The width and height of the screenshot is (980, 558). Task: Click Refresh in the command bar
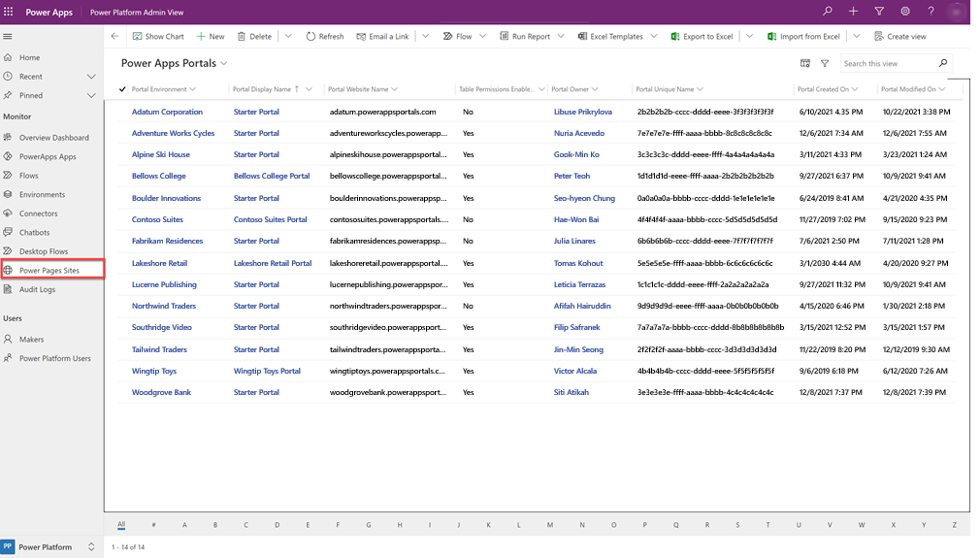click(325, 36)
